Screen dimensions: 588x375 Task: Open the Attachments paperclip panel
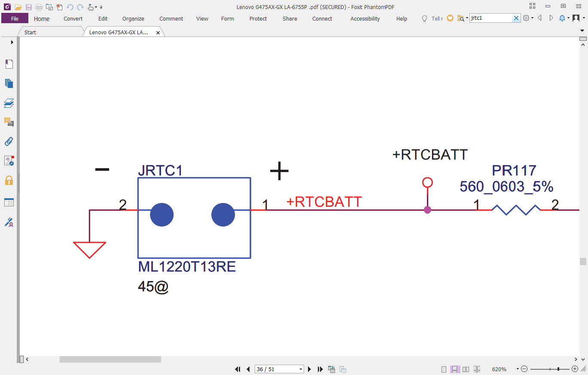[x=9, y=142]
